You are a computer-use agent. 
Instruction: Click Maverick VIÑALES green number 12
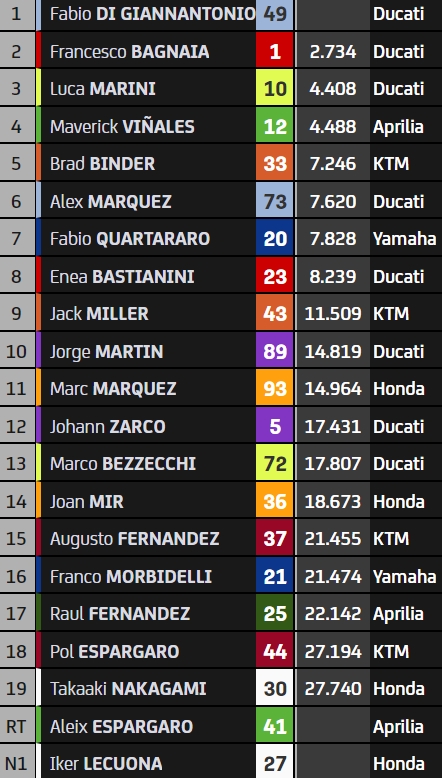pyautogui.click(x=275, y=127)
